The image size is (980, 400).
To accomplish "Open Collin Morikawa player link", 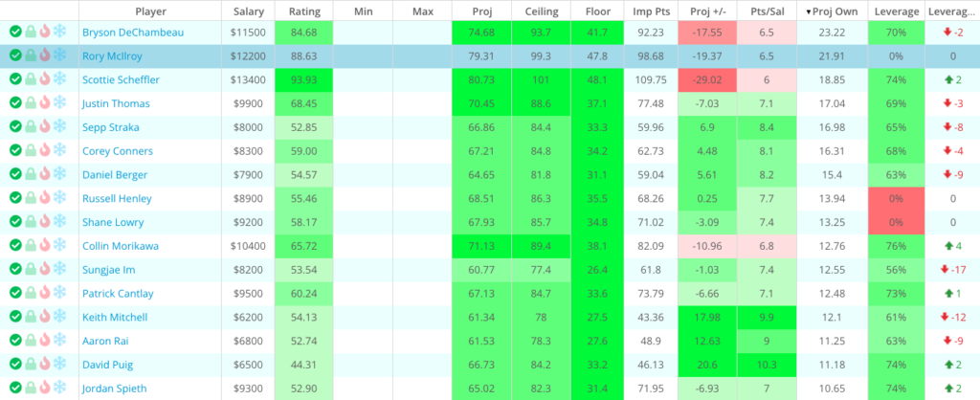I will tap(121, 246).
